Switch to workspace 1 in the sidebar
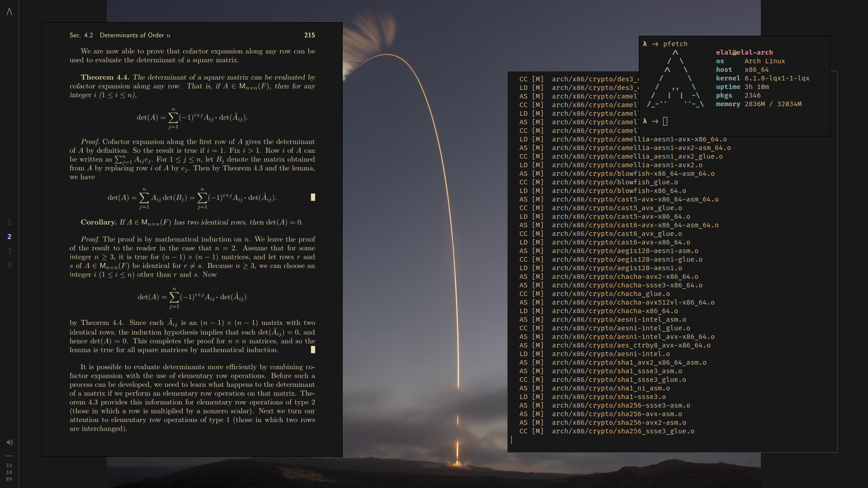 point(9,222)
